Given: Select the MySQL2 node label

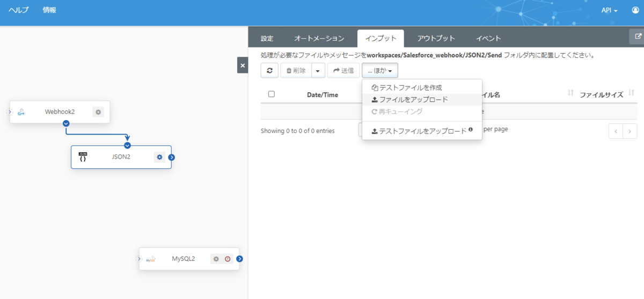Looking at the screenshot, I should [184, 259].
